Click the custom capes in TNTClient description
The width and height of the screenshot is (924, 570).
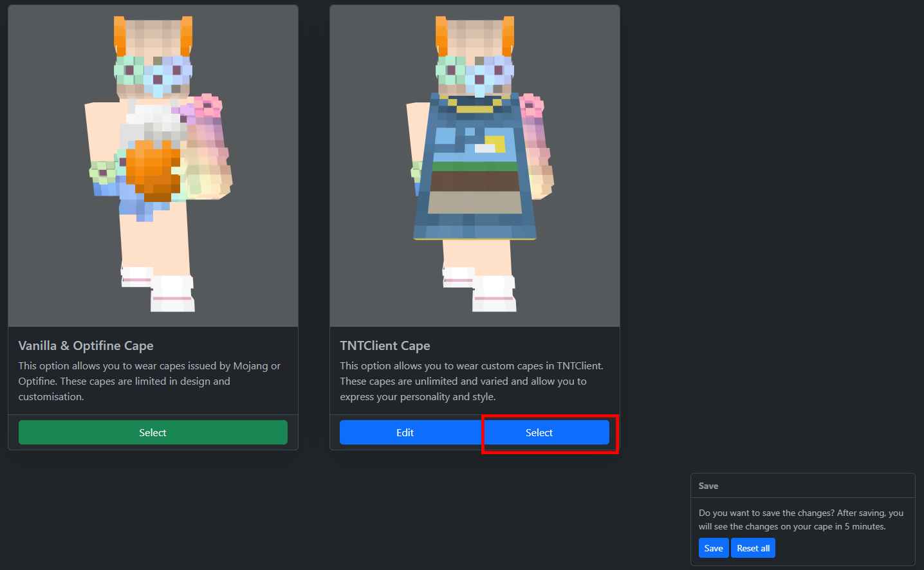[x=472, y=381]
